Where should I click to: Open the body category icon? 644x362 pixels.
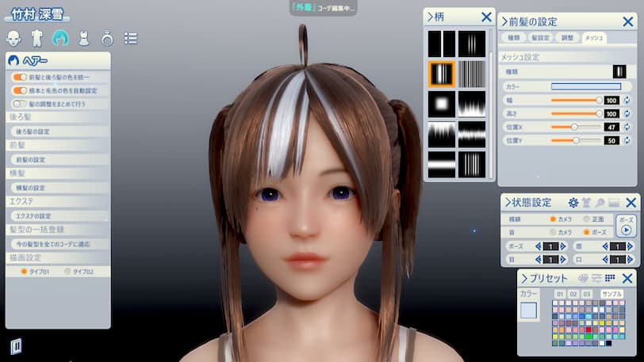click(x=37, y=38)
